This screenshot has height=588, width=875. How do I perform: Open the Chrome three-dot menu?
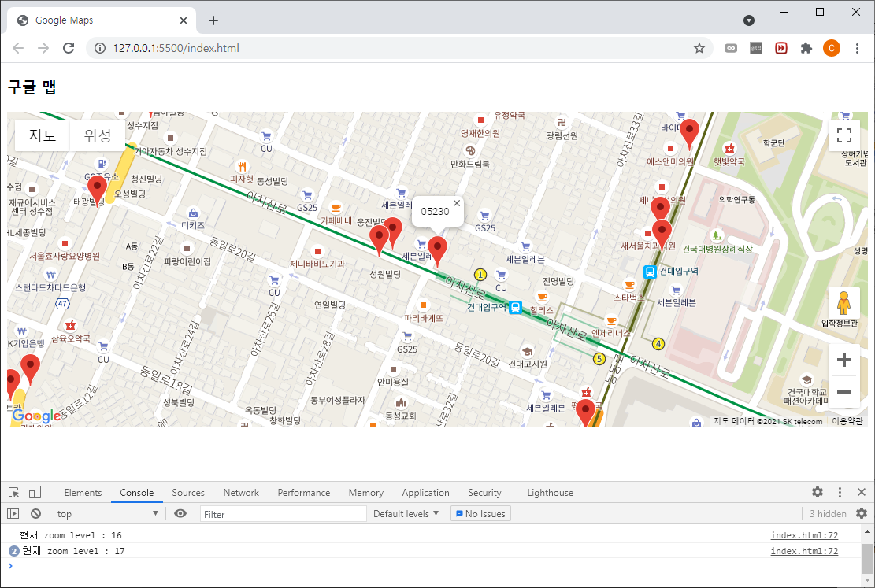pos(857,48)
